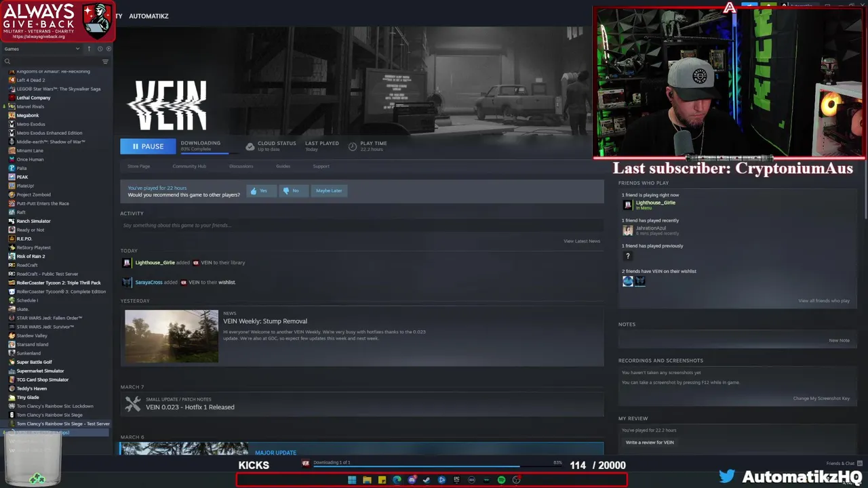Image resolution: width=868 pixels, height=488 pixels.
Task: Open Epic Games Launcher from taskbar
Action: pos(456,480)
